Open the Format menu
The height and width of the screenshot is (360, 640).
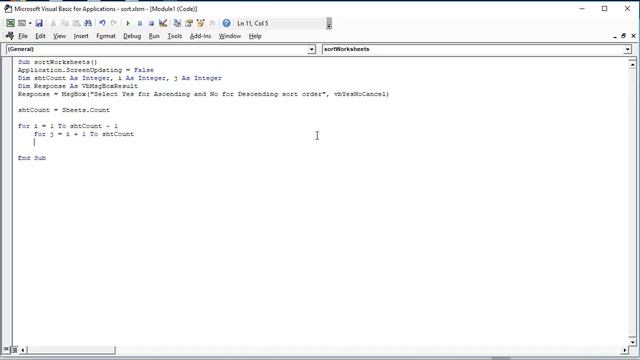tap(106, 36)
